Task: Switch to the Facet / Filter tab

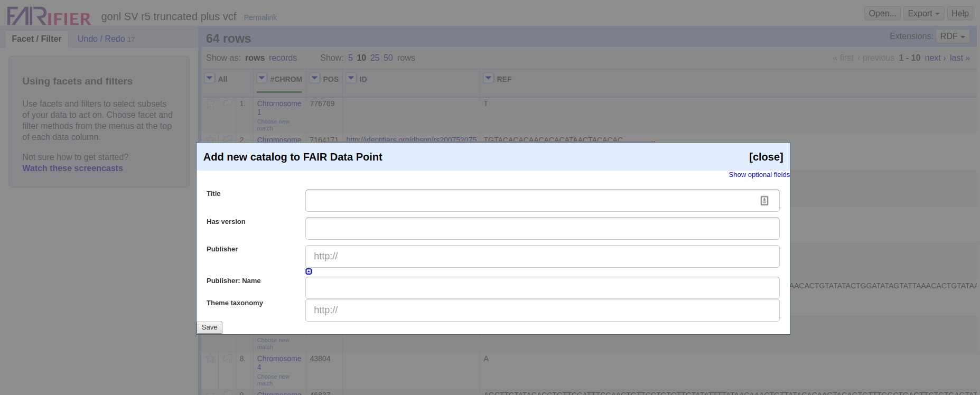Action: point(36,39)
